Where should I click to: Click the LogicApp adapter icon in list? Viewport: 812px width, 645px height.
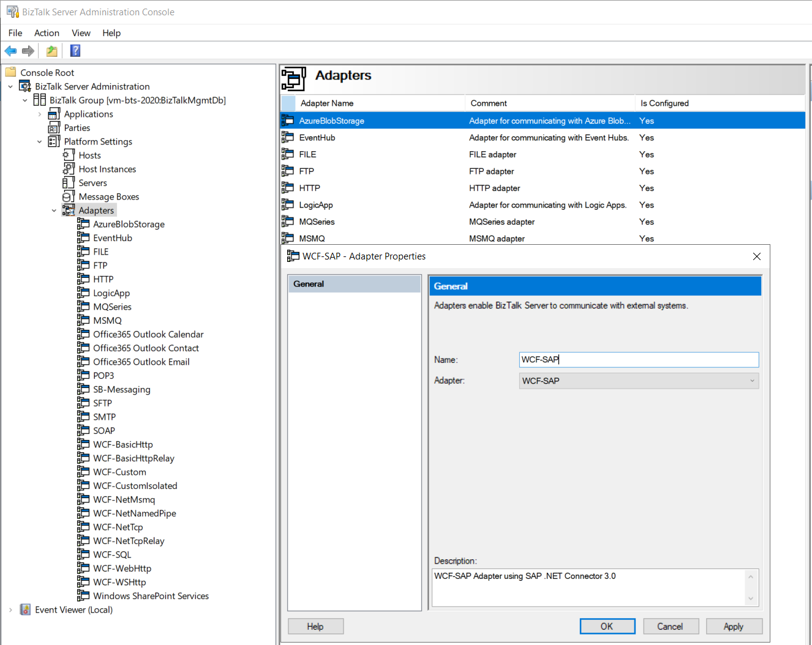[x=288, y=204]
